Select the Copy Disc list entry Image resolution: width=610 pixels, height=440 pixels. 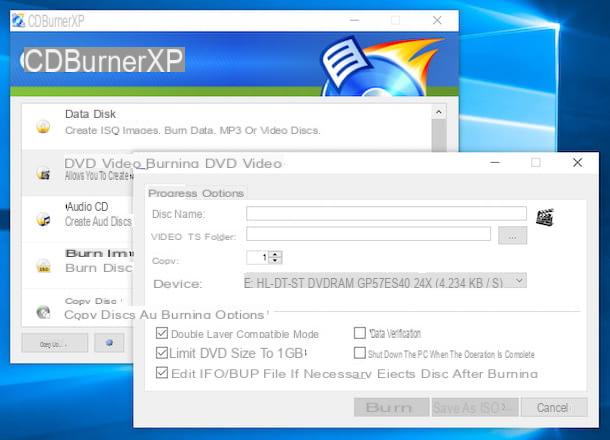(x=77, y=308)
